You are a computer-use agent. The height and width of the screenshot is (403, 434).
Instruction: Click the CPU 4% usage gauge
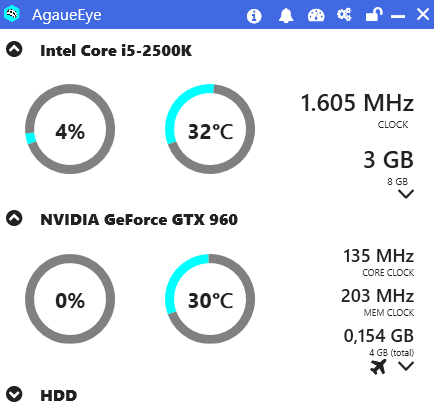(x=70, y=129)
